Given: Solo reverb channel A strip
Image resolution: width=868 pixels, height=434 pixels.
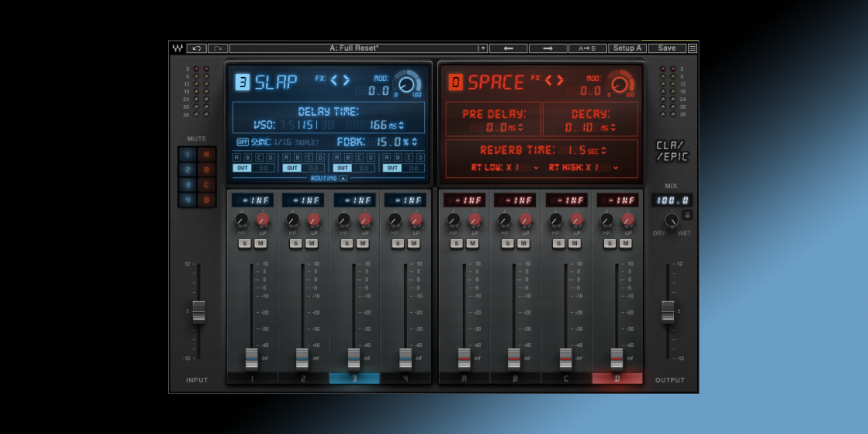Looking at the screenshot, I should 456,244.
